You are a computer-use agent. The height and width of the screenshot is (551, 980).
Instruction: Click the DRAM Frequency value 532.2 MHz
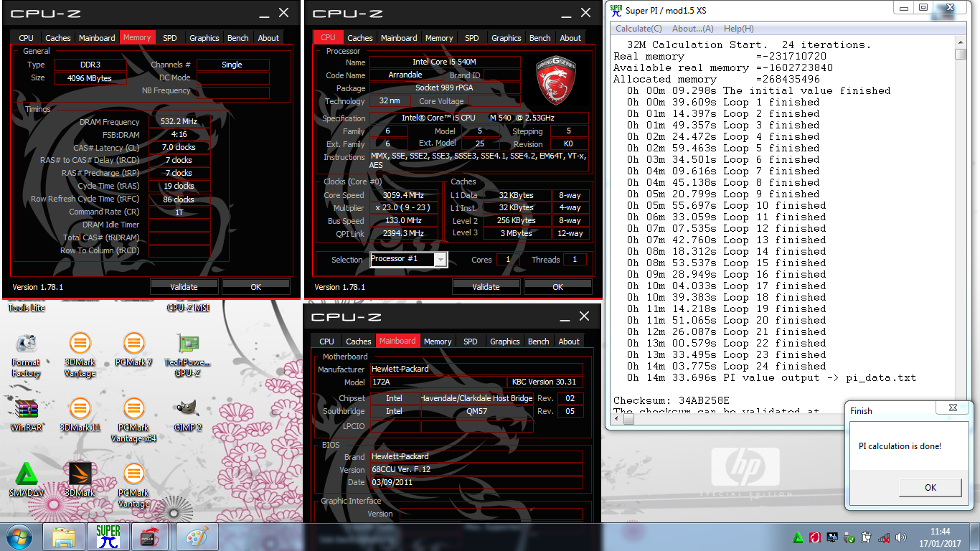(179, 122)
